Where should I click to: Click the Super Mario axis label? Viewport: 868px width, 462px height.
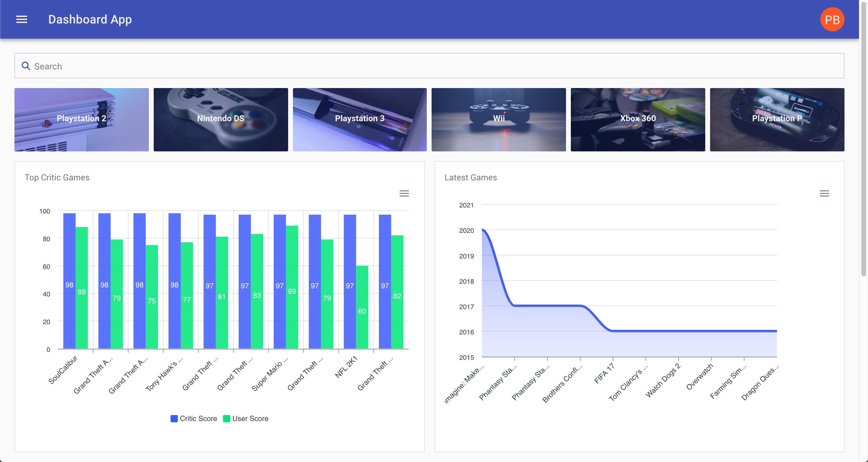[x=270, y=373]
